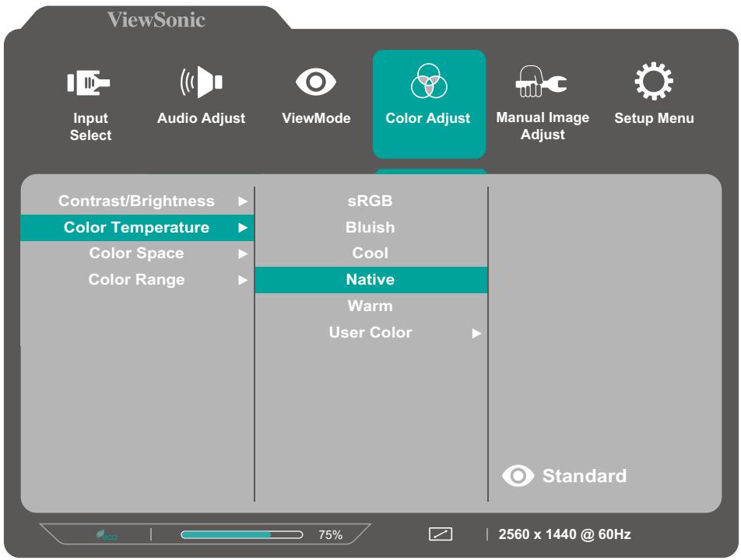Select the Input Select plug icon
Image resolution: width=741 pixels, height=560 pixels.
tap(89, 82)
